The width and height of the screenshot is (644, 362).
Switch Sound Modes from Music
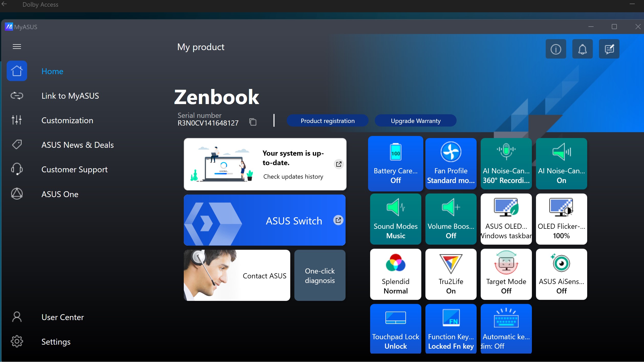click(x=395, y=219)
